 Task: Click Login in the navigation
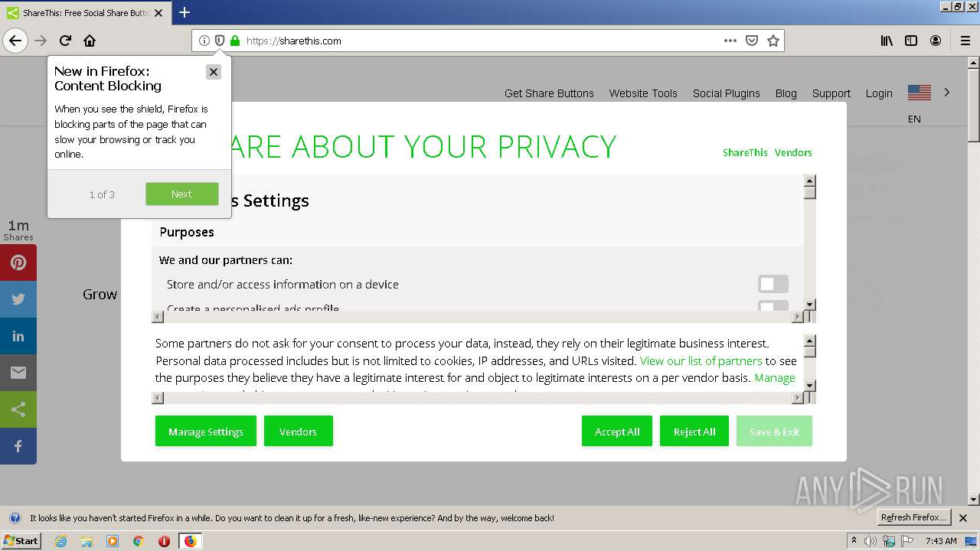click(879, 93)
